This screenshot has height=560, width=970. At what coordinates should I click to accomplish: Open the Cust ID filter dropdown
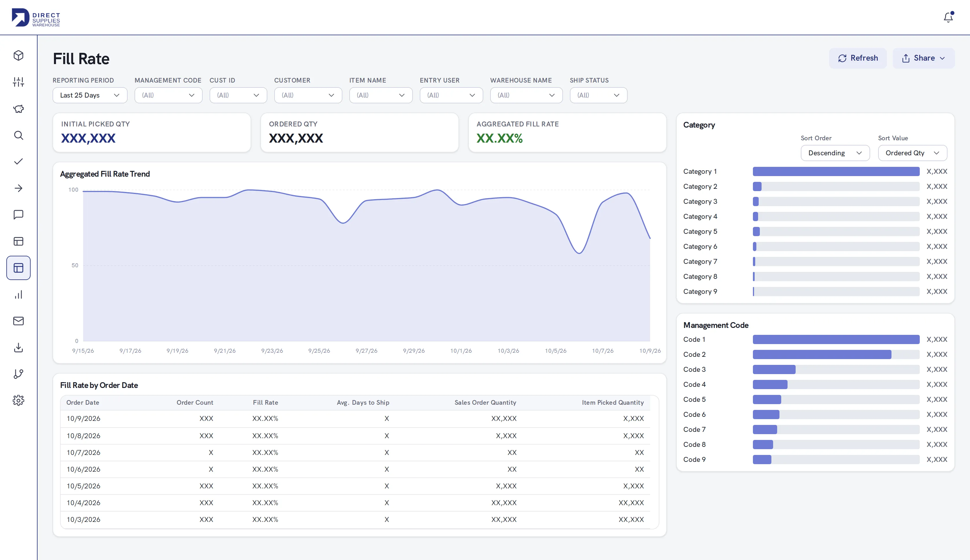point(238,95)
